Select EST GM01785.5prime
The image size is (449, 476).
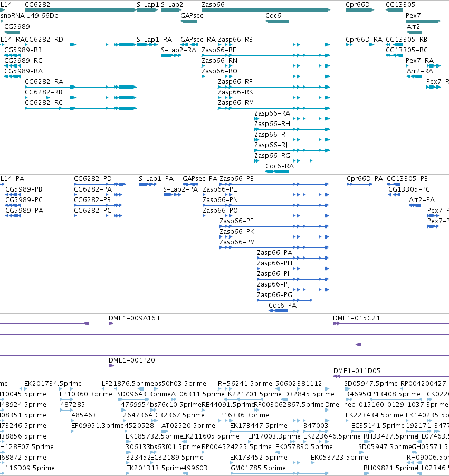[x=258, y=468]
